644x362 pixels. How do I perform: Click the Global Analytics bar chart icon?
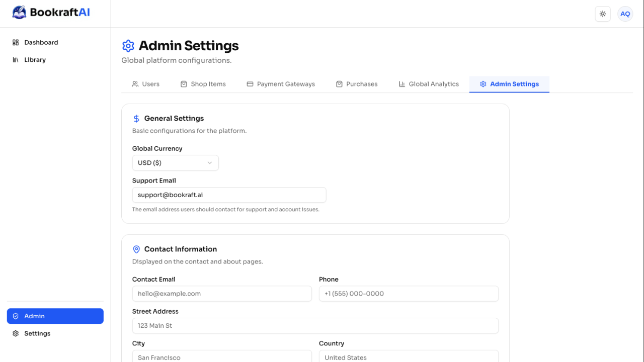(402, 84)
